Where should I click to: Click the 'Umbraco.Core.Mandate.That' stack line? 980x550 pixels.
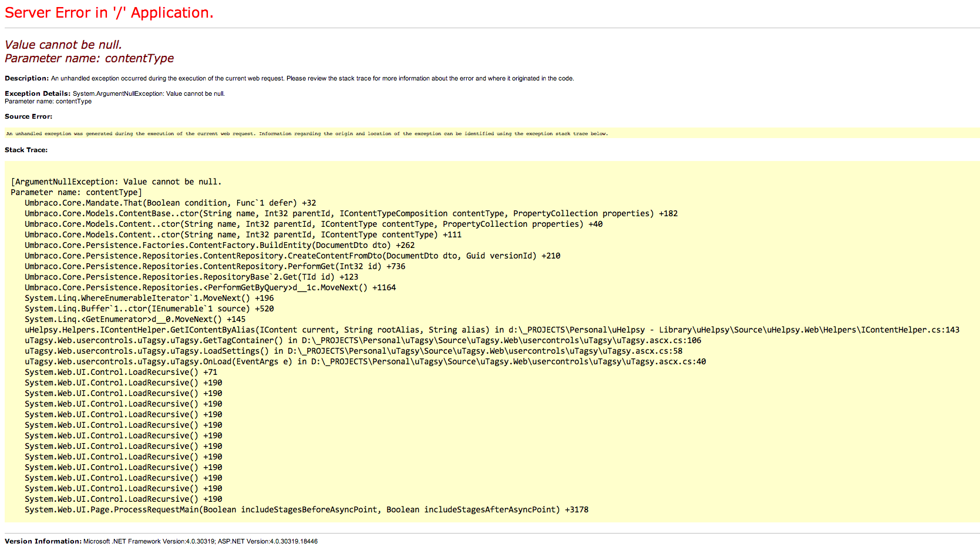click(x=170, y=203)
